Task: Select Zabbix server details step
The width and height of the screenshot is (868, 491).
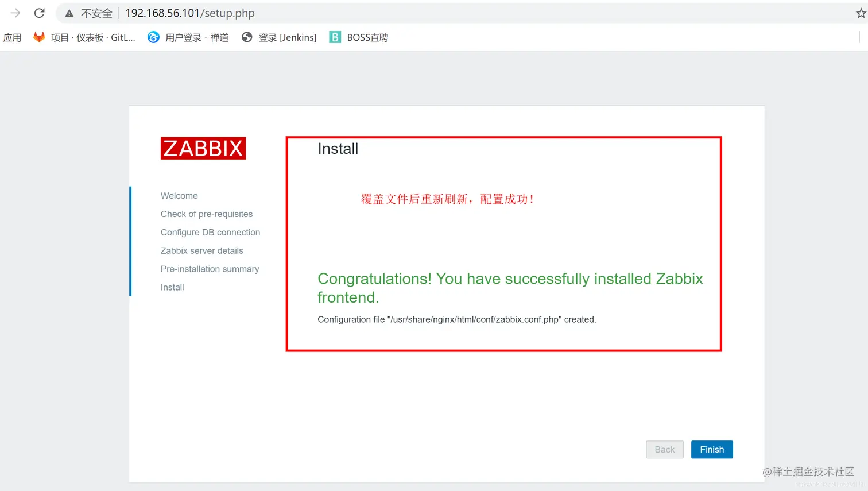Action: (202, 251)
